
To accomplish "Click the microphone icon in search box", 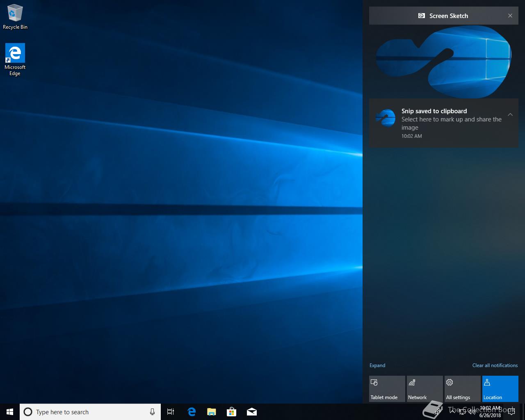I will pyautogui.click(x=152, y=412).
